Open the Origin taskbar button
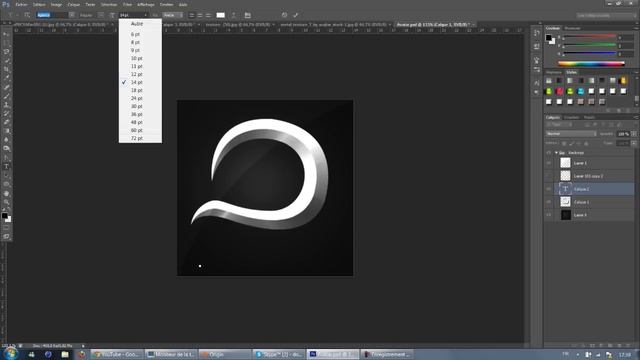 (224, 354)
